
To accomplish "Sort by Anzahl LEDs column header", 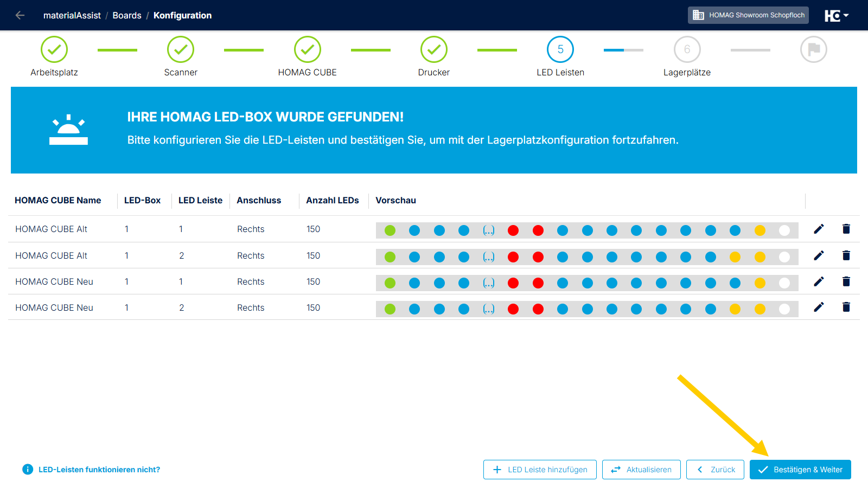I will click(x=333, y=200).
